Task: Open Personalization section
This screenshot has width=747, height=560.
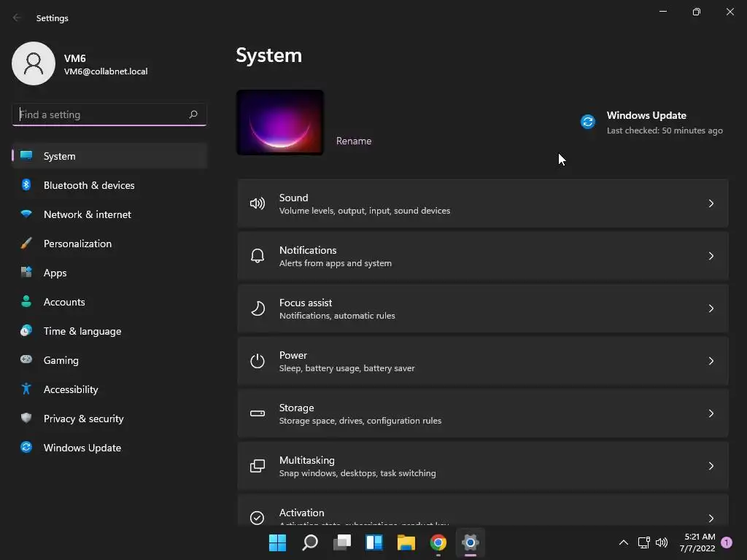Action: (109, 244)
